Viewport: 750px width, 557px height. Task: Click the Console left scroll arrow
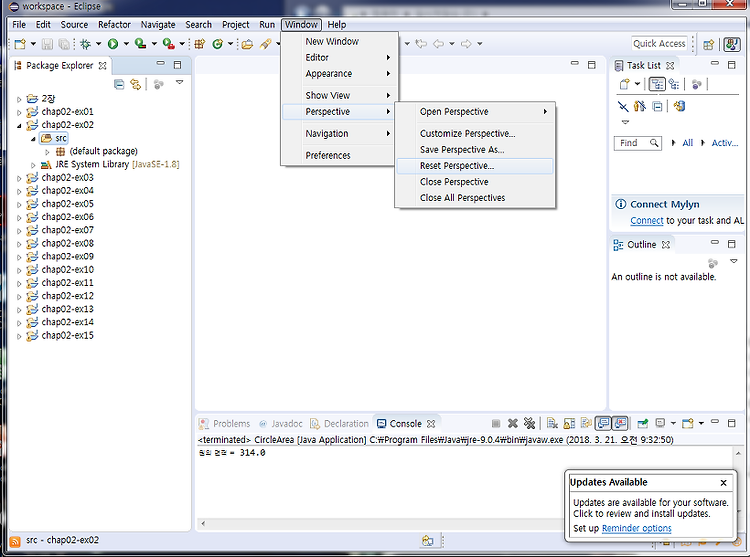click(x=203, y=524)
